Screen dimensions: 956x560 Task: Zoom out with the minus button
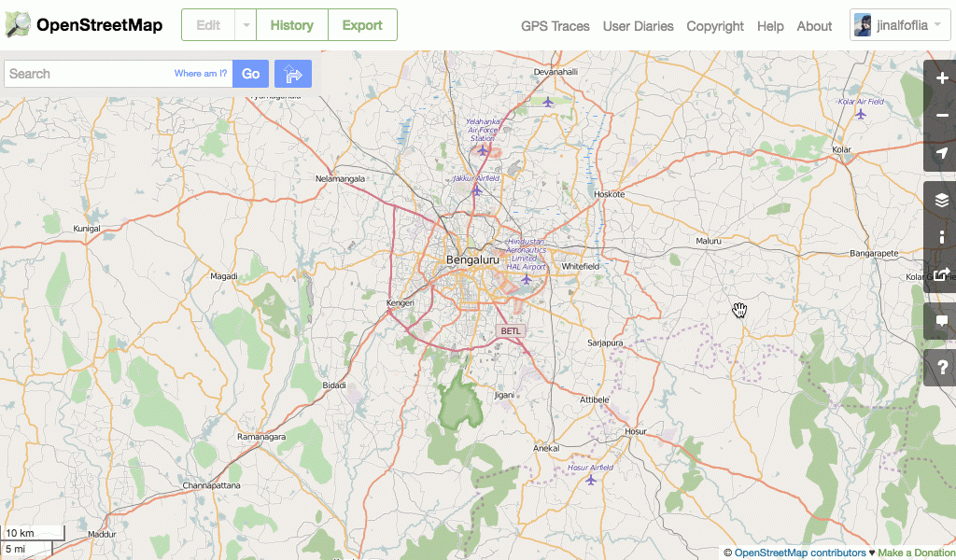942,116
